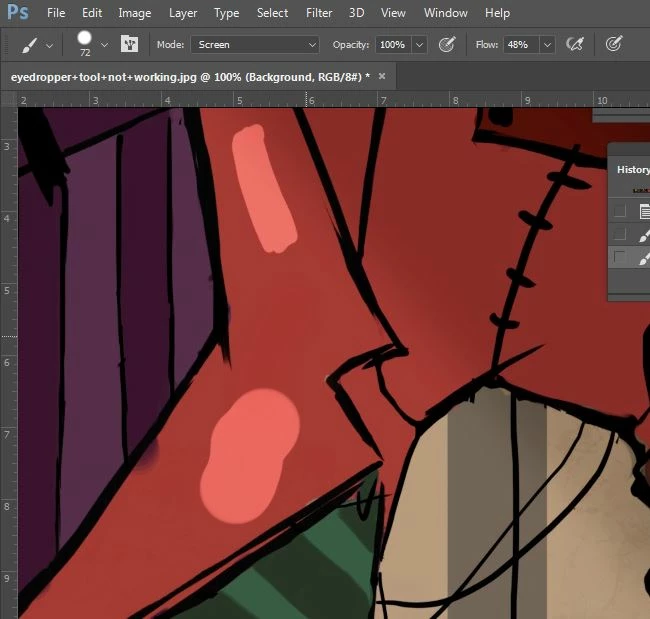Click the Mode label
Viewport: 650px width, 619px height.
[x=170, y=45]
